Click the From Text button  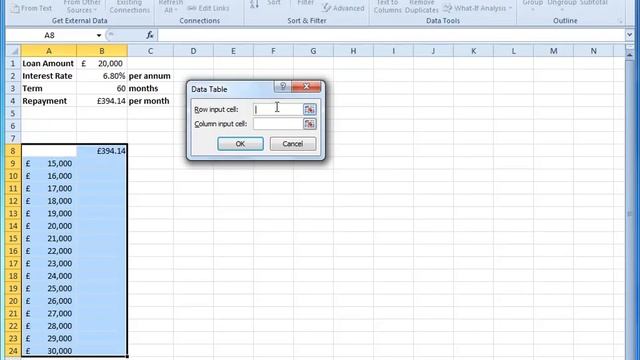point(31,8)
